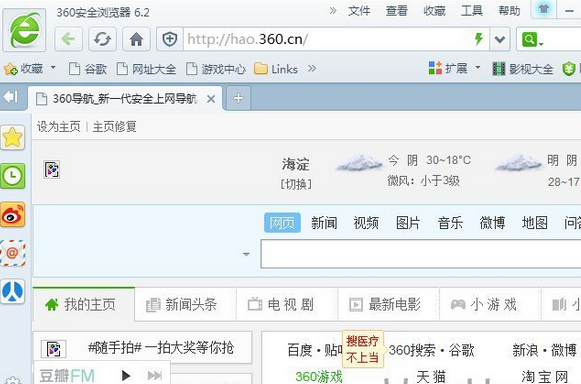
Task: Open the 帮助 menu
Action: pos(509,11)
